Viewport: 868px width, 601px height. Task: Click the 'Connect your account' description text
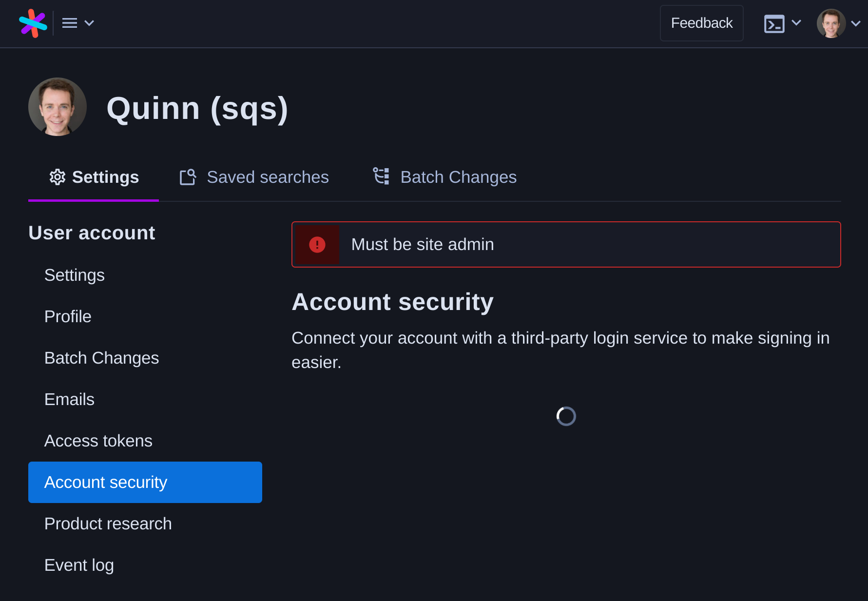point(560,350)
